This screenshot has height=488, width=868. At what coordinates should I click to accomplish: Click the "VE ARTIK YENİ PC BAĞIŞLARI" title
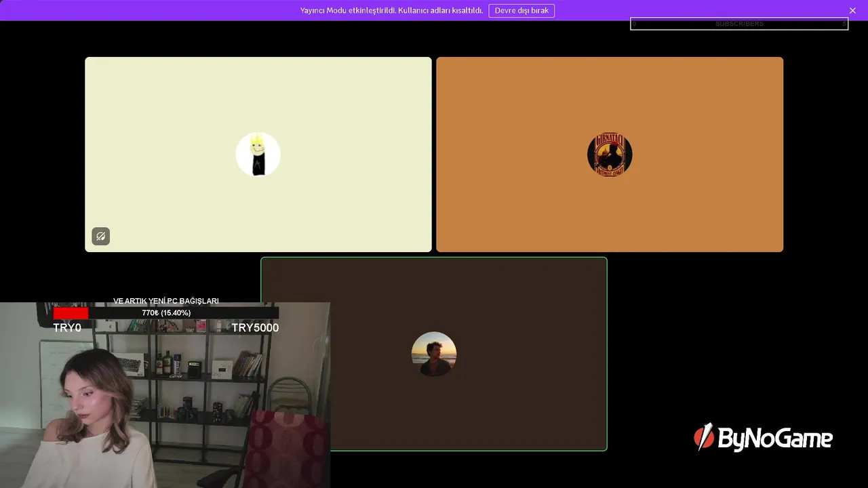(x=166, y=301)
